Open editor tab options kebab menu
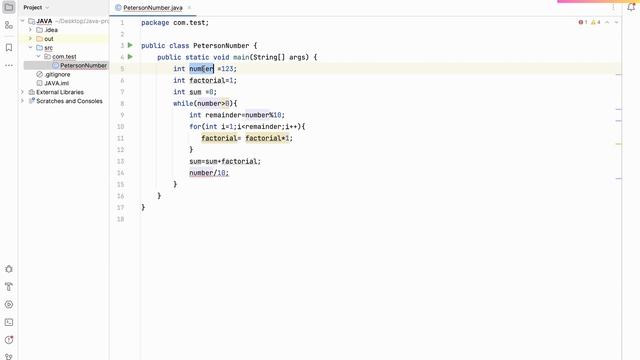The height and width of the screenshot is (360, 640). 613,7
